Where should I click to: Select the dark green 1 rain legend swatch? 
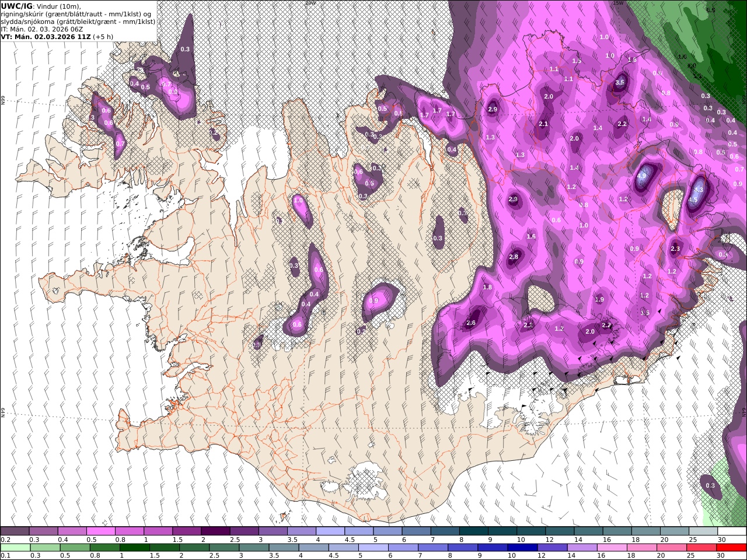coord(136,547)
